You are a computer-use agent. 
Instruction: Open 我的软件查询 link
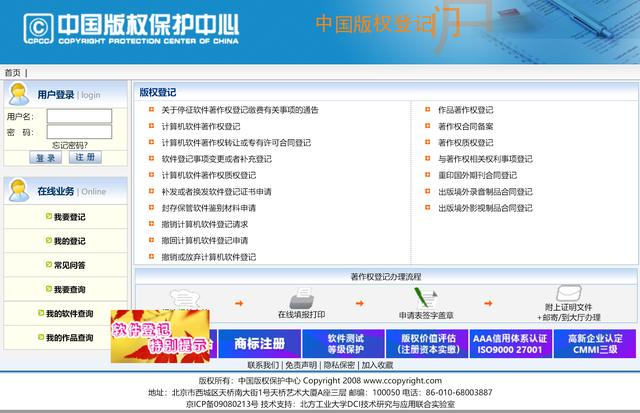coord(70,313)
